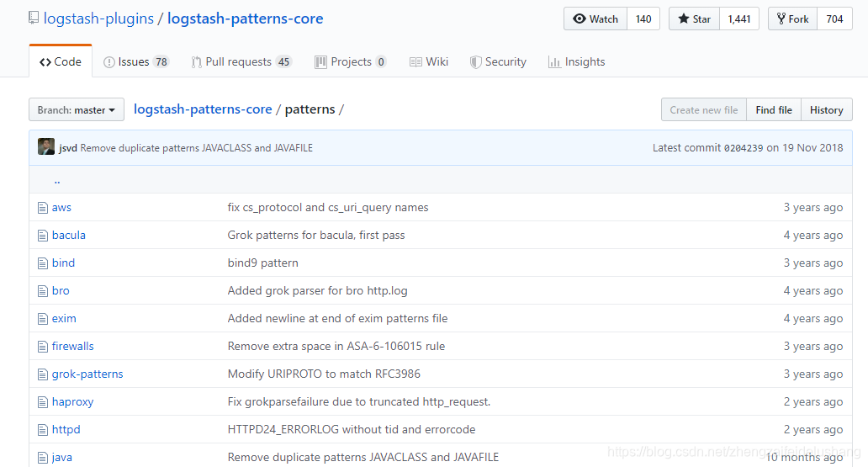
Task: Click the file icon beside bacula
Action: click(43, 236)
